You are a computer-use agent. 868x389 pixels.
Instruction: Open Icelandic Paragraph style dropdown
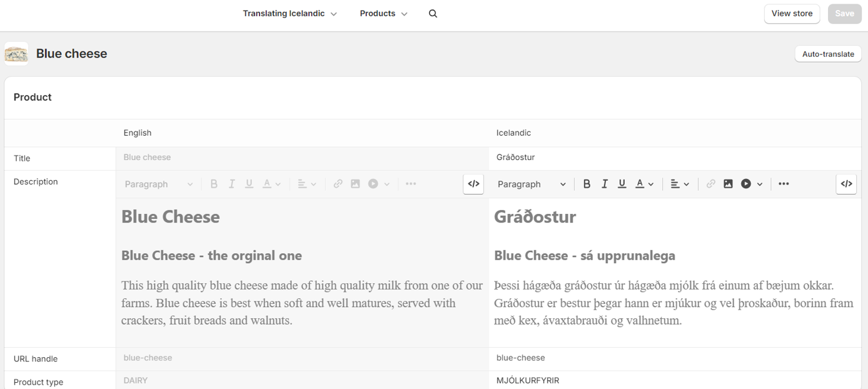coord(532,184)
